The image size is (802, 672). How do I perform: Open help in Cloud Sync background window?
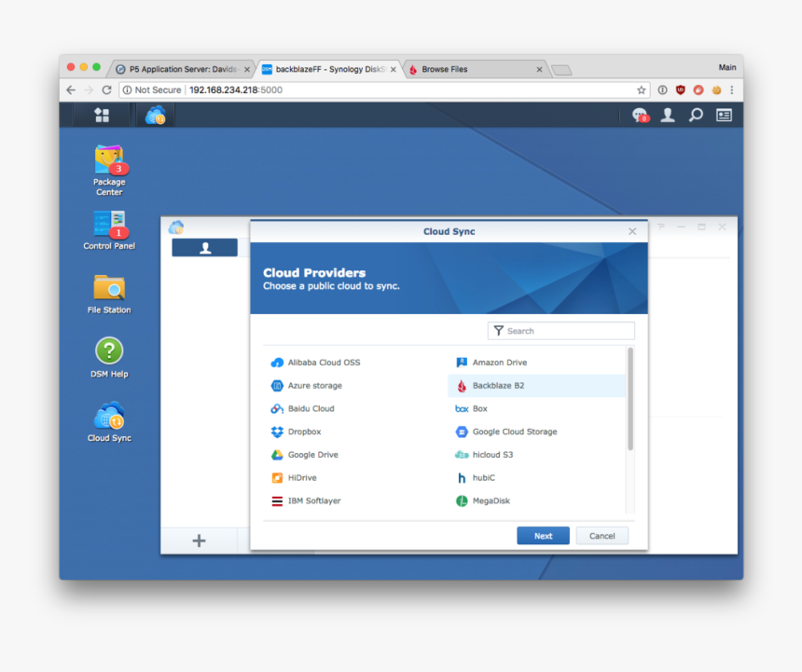click(x=661, y=226)
